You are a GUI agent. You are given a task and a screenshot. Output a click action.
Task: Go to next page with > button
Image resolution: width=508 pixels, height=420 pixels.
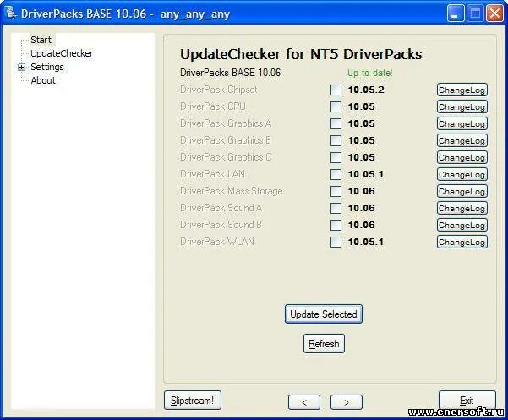(347, 402)
